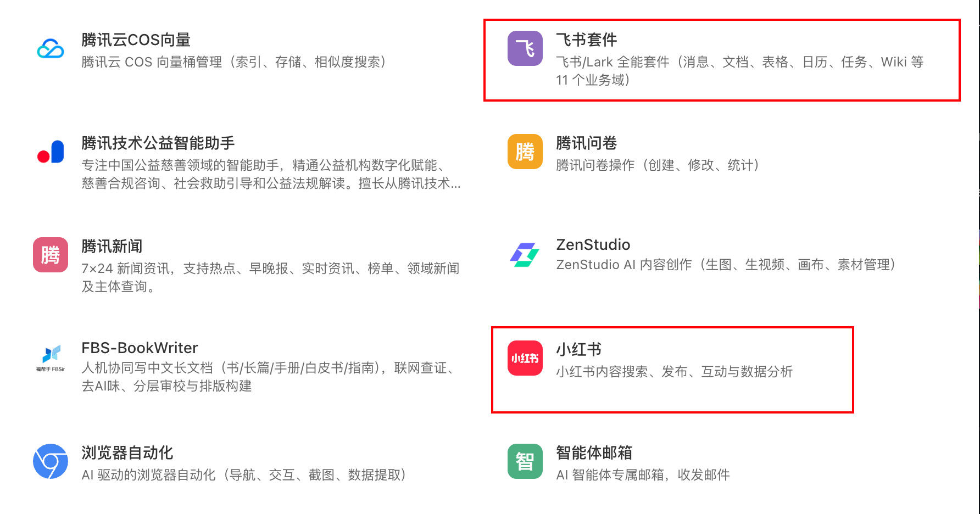Click the orange 腾讯问卷 icon
Viewport: 980px width, 514px height.
(x=525, y=152)
